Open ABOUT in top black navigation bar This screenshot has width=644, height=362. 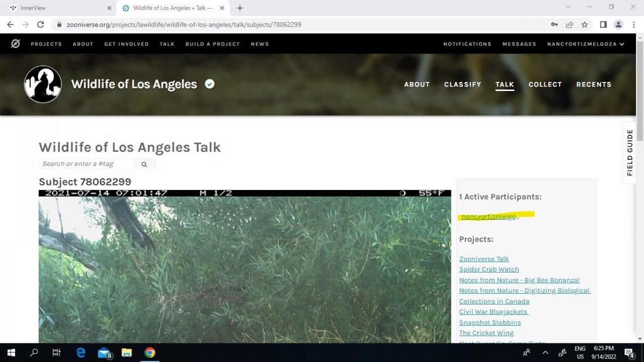[x=83, y=44]
